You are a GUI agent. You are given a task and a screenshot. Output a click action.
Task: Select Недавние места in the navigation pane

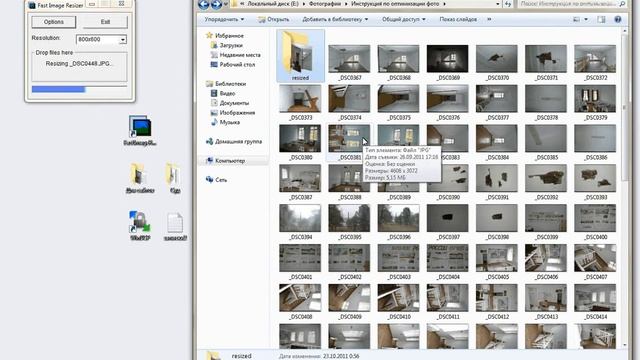240,55
